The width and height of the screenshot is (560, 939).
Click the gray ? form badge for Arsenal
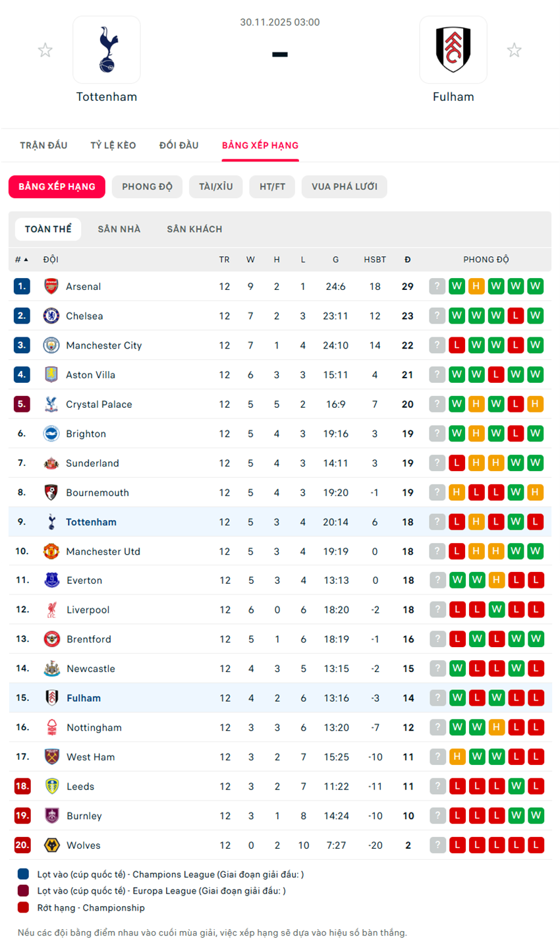[437, 287]
